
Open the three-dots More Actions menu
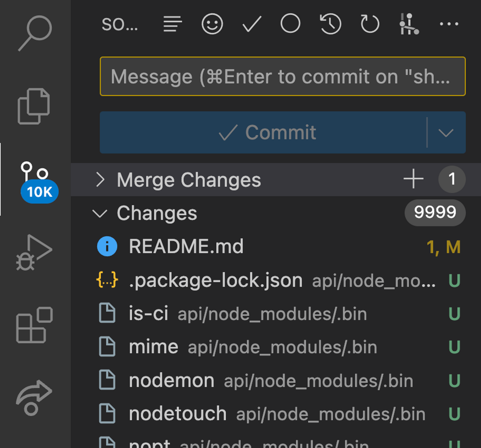click(x=449, y=24)
